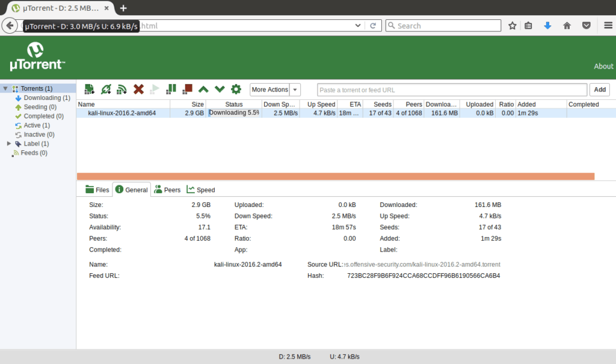The image size is (616, 364).
Task: Select the kali-linux-2016.2-amd64 torrent row
Action: click(x=346, y=113)
